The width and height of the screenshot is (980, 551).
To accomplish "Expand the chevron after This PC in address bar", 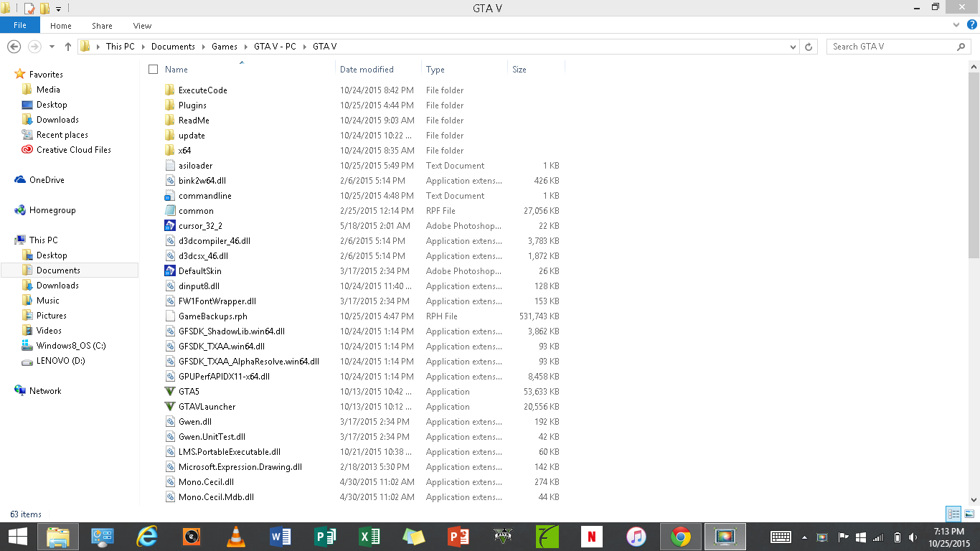I will pos(143,47).
